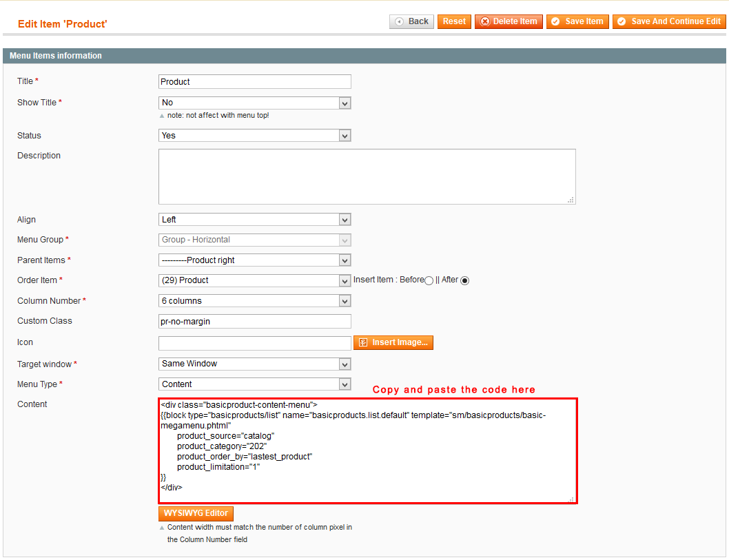
Task: Click the 'Order Item' field label
Action: (37, 280)
